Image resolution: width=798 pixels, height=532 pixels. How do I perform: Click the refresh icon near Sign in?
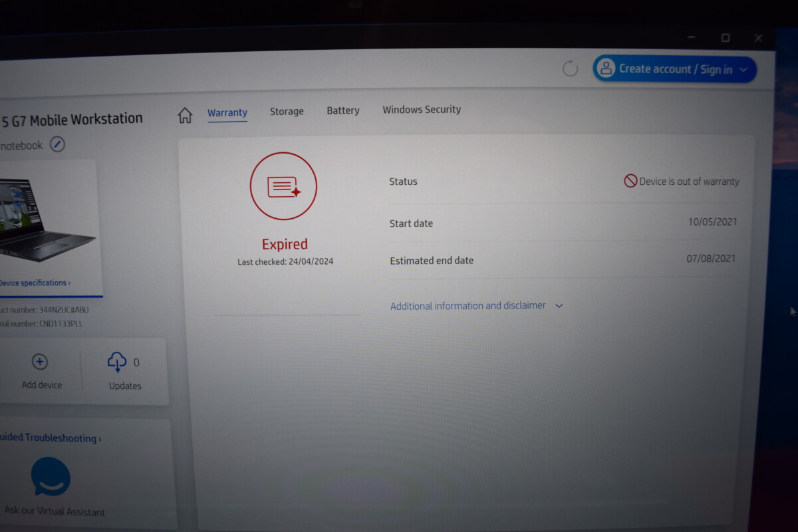570,68
